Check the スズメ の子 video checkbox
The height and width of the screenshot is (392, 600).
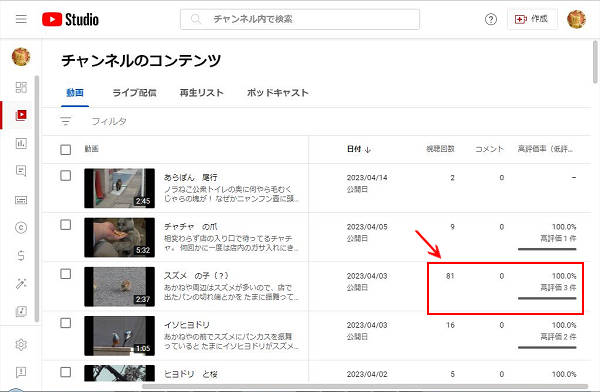(66, 274)
